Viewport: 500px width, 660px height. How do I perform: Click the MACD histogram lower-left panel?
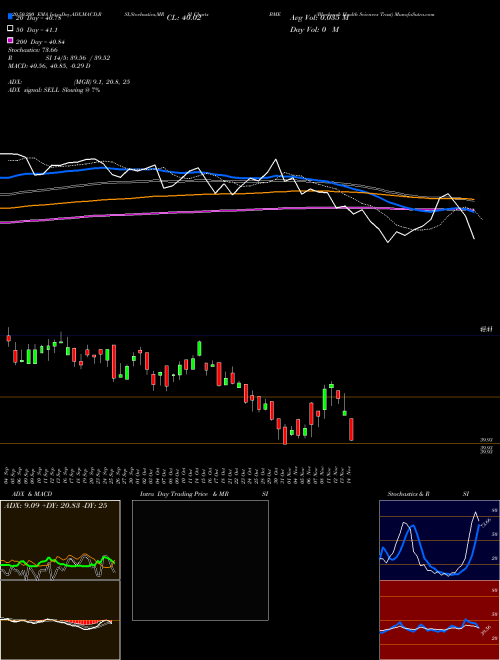(x=60, y=620)
